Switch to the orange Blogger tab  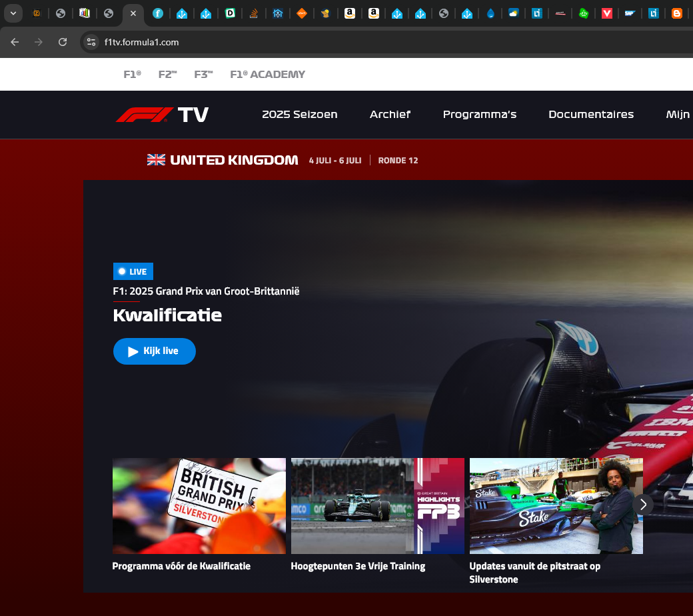(x=676, y=14)
